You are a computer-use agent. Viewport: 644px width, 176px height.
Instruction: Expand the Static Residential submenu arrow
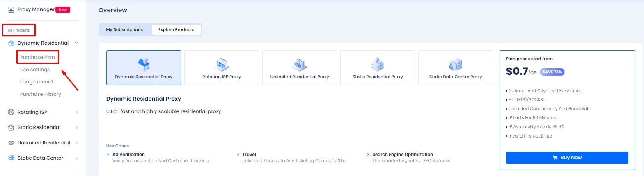pos(76,128)
